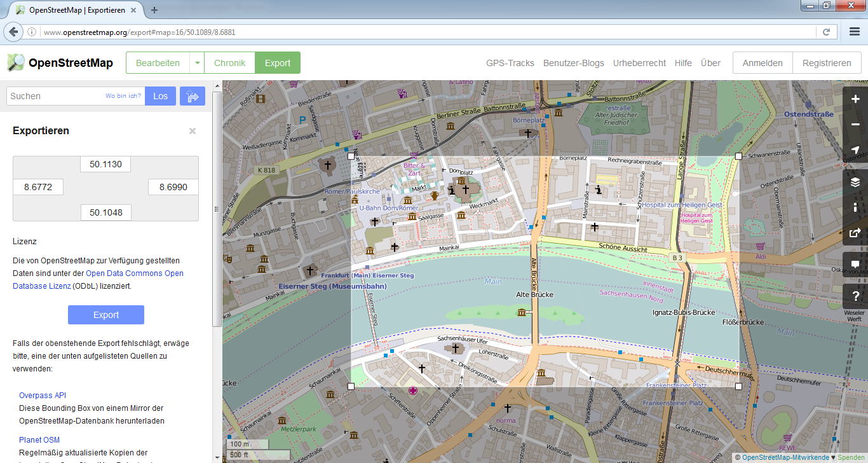This screenshot has width=868, height=463.
Task: Click the Lizenz heading text
Action: (25, 242)
